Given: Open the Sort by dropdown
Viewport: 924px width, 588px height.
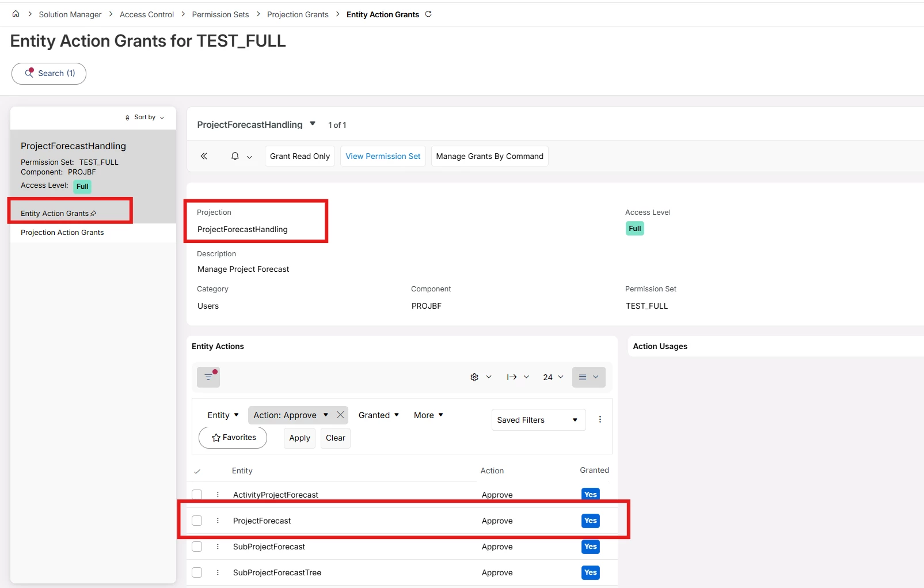Looking at the screenshot, I should (145, 117).
